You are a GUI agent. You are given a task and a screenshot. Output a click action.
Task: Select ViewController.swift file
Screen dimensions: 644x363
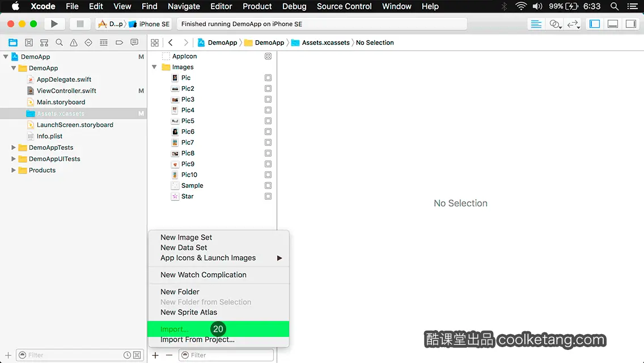pyautogui.click(x=66, y=91)
